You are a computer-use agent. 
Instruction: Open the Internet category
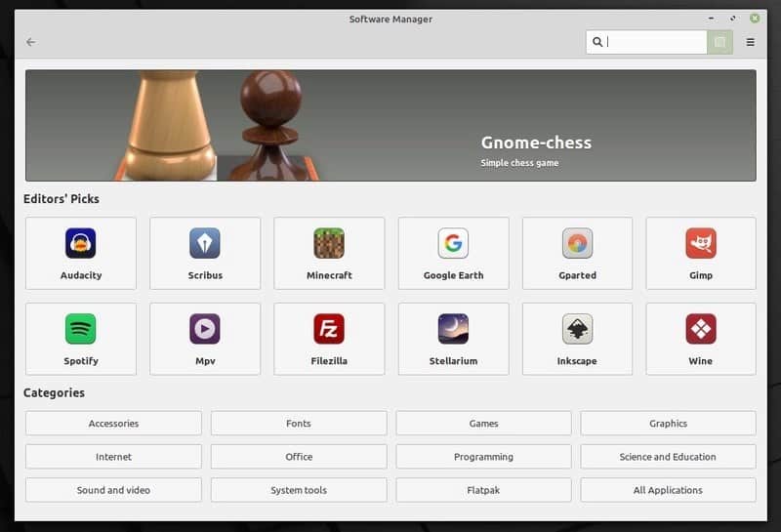click(x=113, y=457)
